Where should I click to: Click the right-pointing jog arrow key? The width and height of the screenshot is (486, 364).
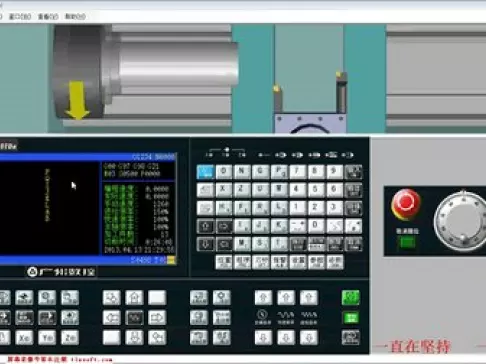click(157, 318)
